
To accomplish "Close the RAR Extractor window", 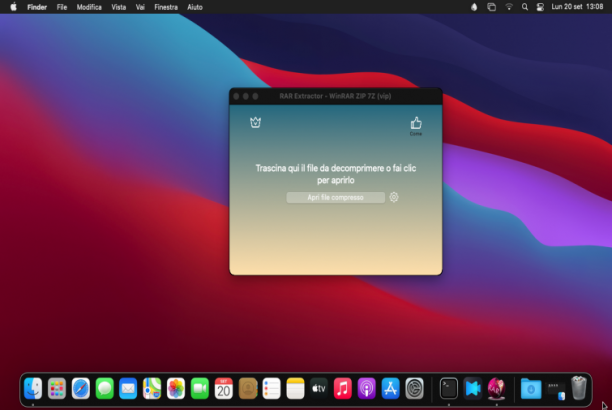I will [x=236, y=96].
